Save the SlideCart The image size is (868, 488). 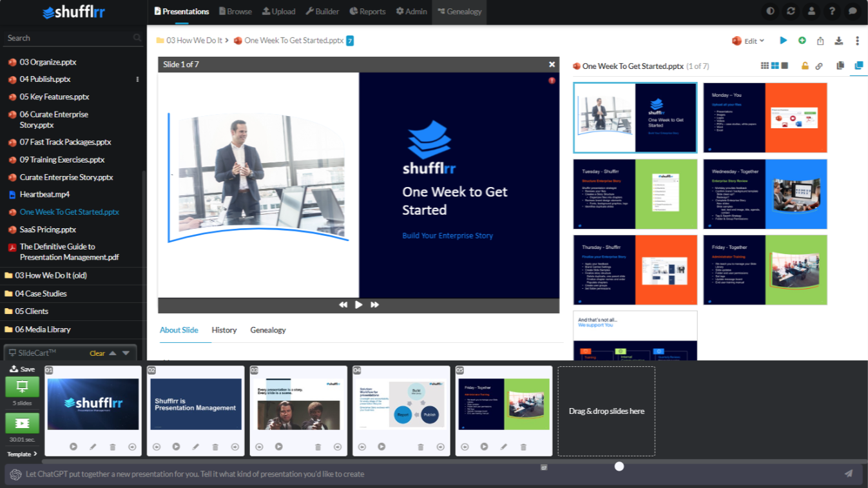click(23, 369)
